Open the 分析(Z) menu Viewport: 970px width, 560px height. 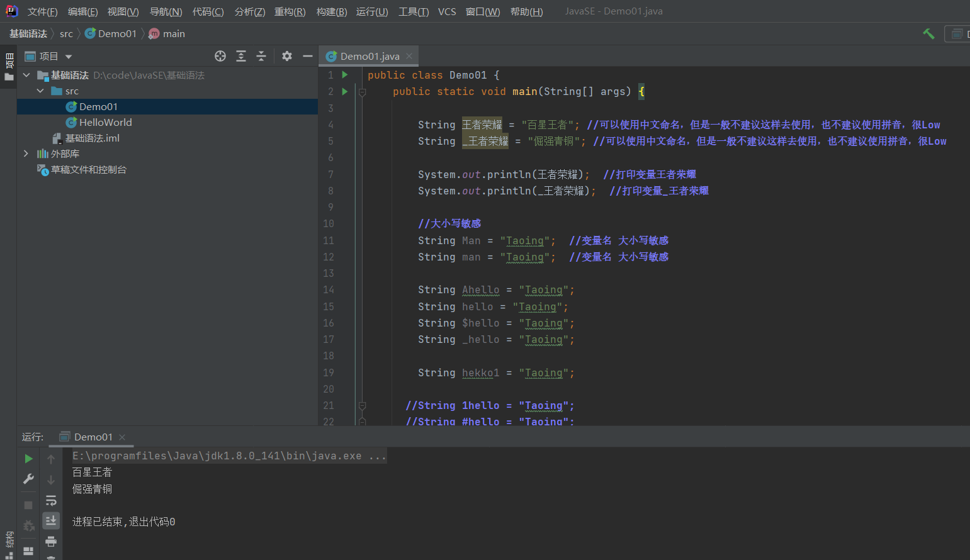click(249, 12)
